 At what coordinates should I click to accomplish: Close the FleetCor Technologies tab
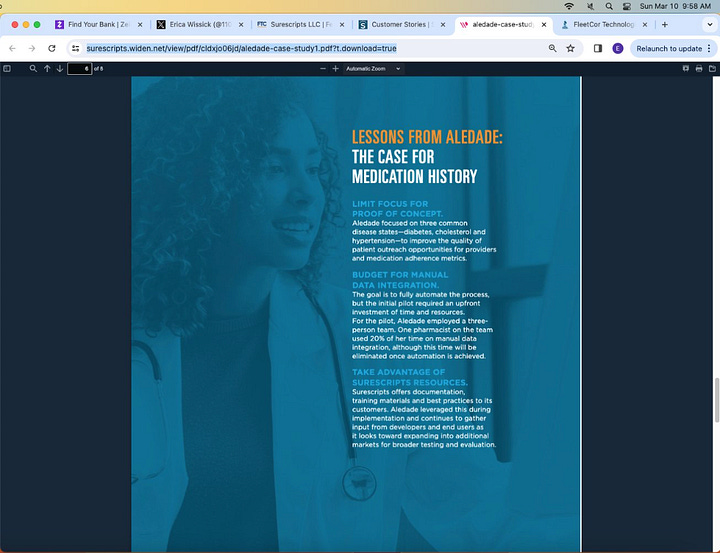coord(645,25)
